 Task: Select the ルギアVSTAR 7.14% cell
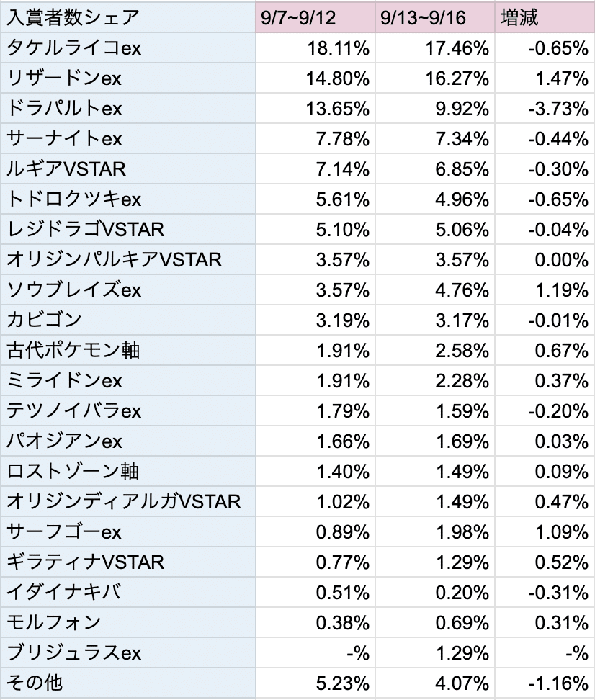point(316,169)
